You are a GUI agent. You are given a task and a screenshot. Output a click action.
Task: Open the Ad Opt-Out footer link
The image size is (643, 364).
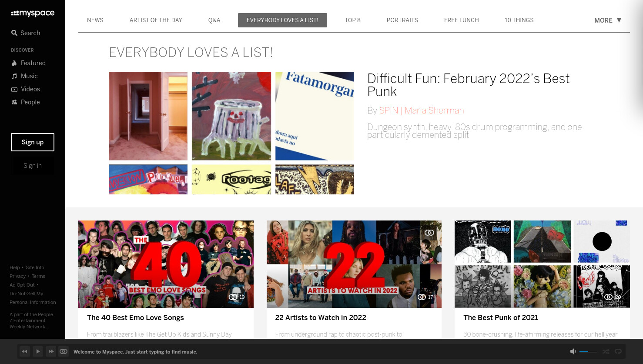[x=22, y=285]
